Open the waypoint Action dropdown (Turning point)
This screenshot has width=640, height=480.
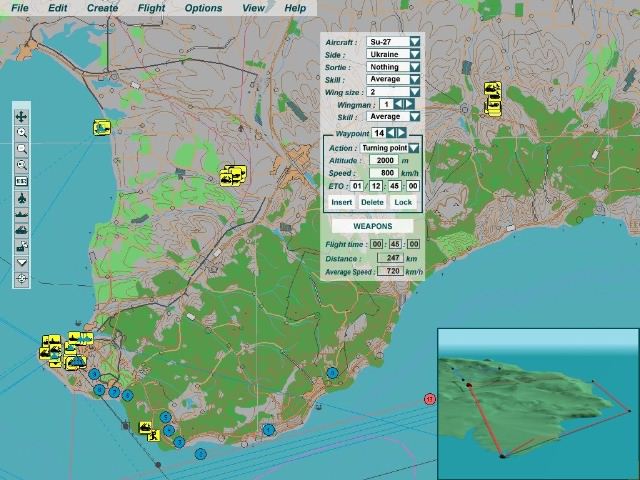pos(414,148)
